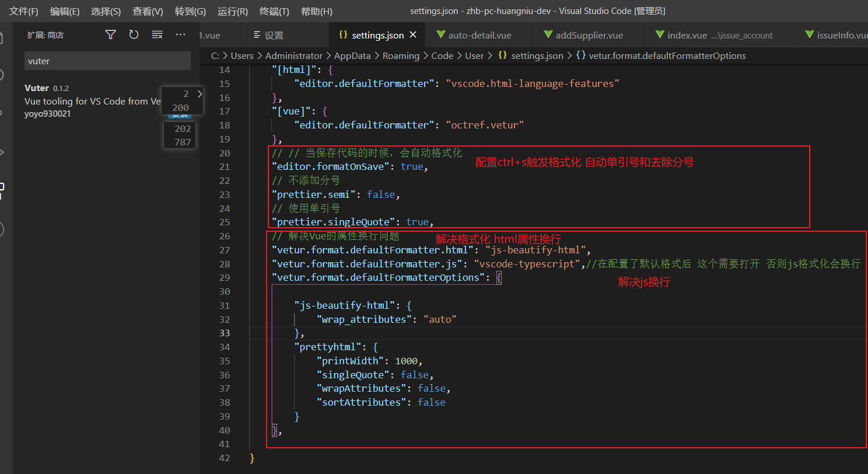Click "vetur.format.defaultFormatter.html" key on line 27
Screen dimensions: 868x474
click(x=373, y=250)
